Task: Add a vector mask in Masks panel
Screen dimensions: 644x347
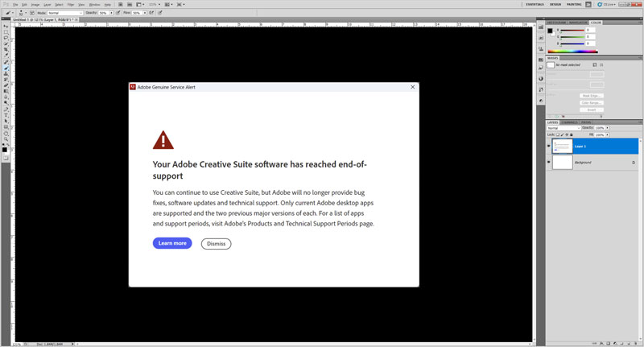Action: (x=601, y=65)
